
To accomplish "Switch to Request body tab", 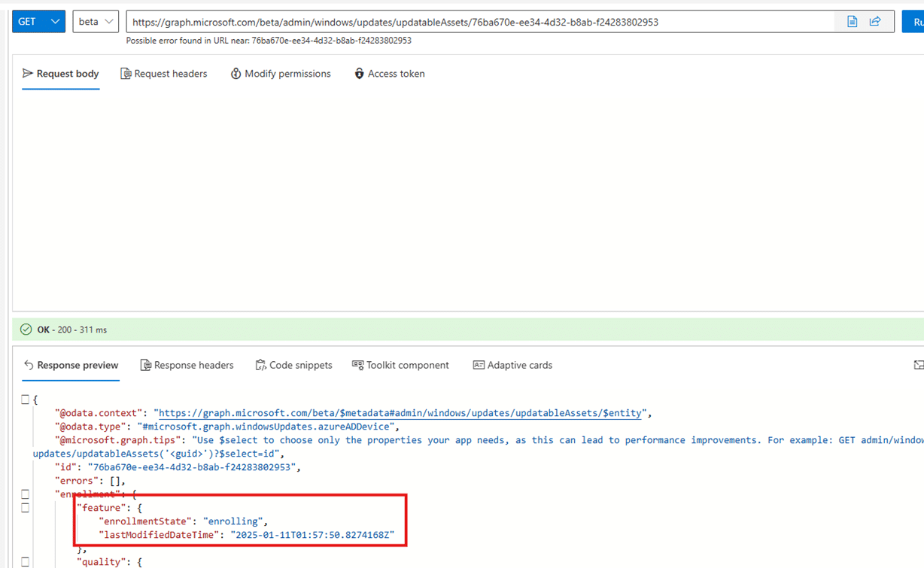I will click(x=61, y=74).
